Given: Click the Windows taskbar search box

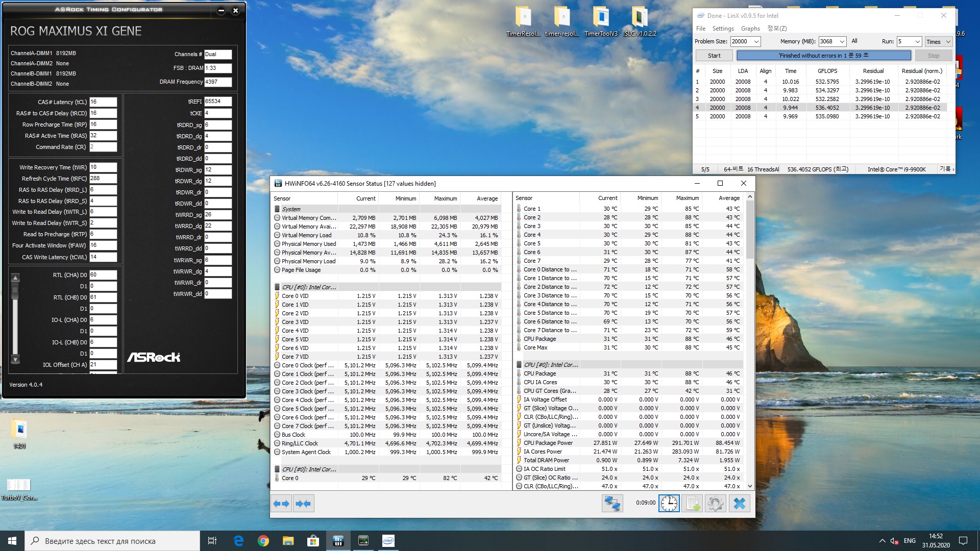Looking at the screenshot, I should click(112, 541).
